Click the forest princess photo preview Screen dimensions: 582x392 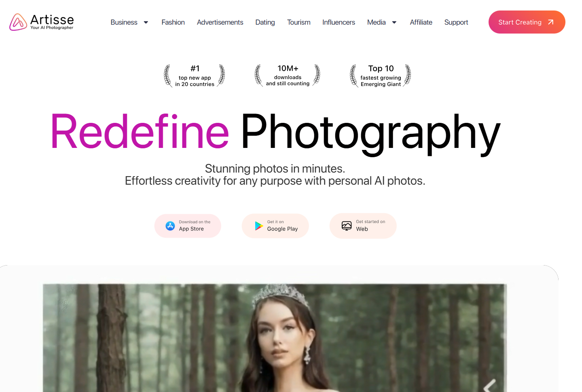coord(275,338)
